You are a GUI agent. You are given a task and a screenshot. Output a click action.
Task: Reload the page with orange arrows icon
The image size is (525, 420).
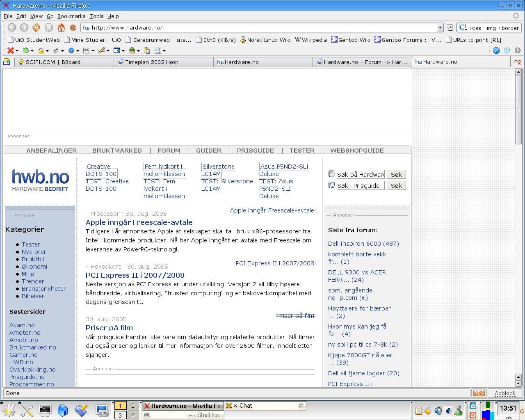coord(37,27)
